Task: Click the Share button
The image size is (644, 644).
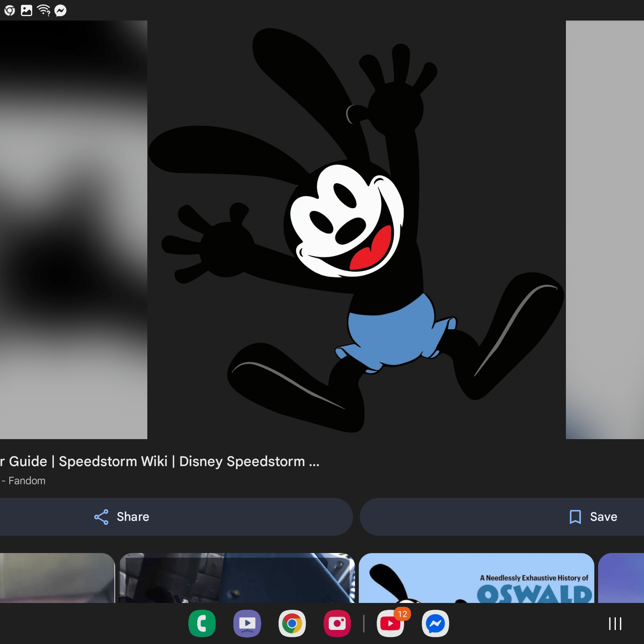Action: pyautogui.click(x=176, y=517)
